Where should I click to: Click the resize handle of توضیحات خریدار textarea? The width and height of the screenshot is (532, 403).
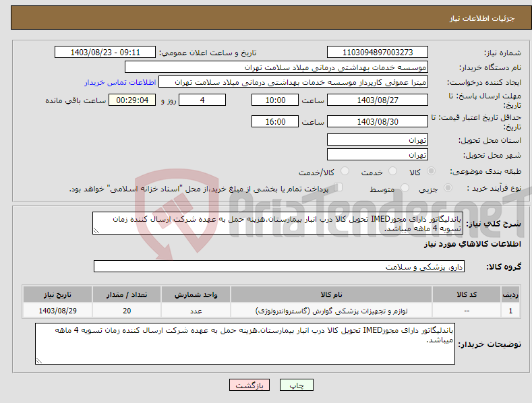tap(39, 361)
